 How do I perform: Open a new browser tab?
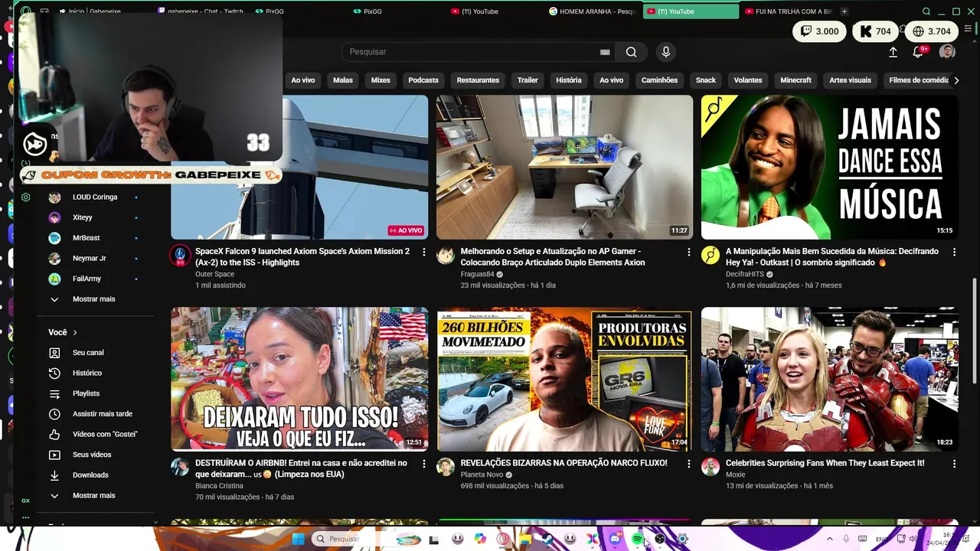pos(844,11)
